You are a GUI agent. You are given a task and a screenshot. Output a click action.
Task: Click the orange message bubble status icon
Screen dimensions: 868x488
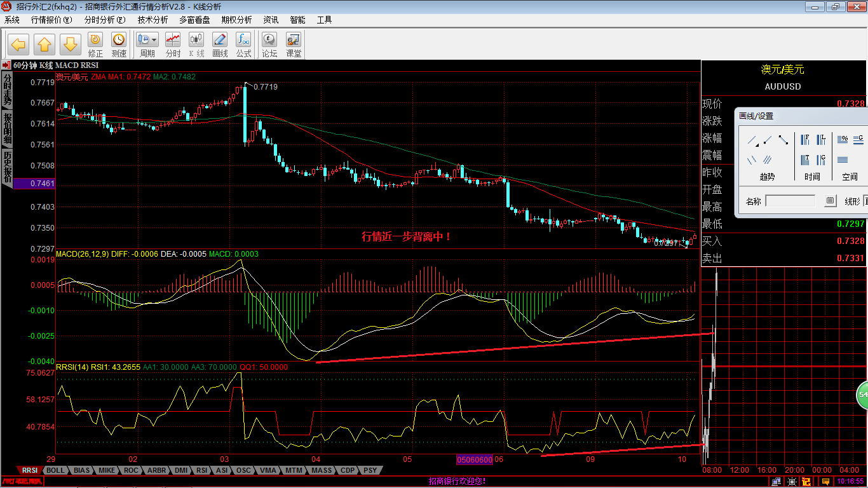tap(825, 482)
